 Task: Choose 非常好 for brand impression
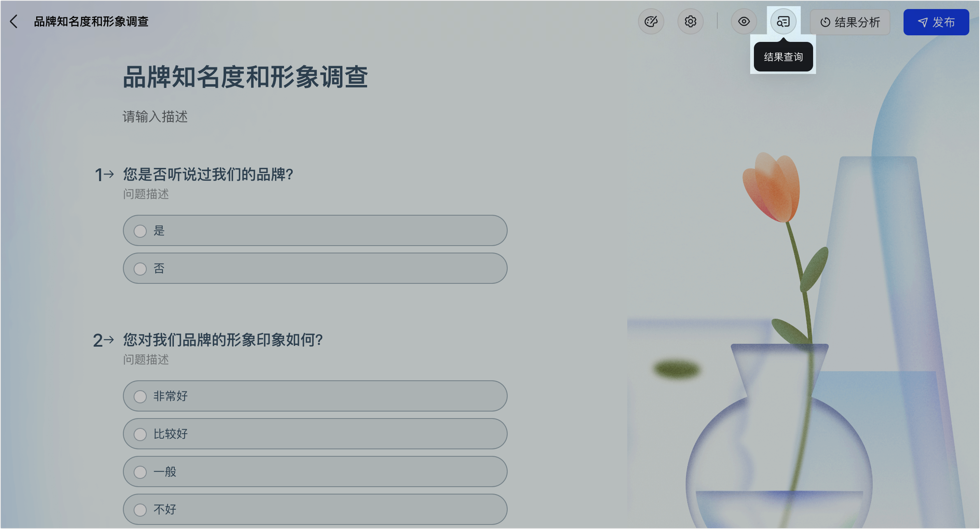315,396
